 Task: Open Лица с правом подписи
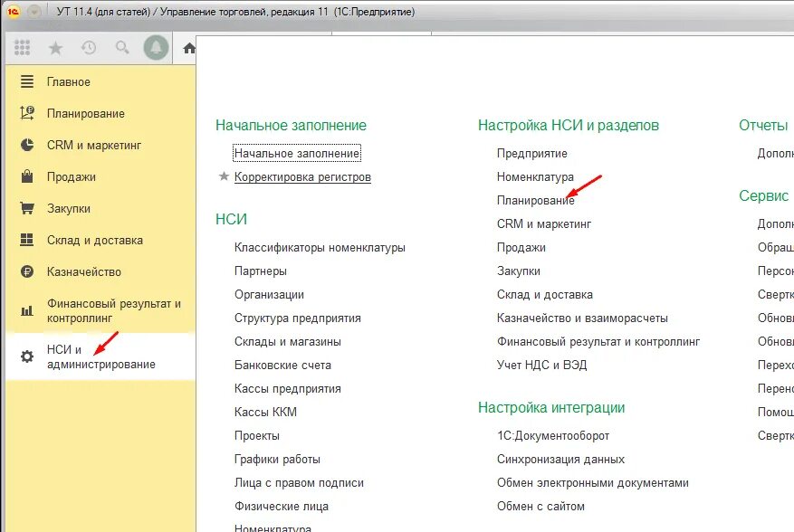point(300,483)
